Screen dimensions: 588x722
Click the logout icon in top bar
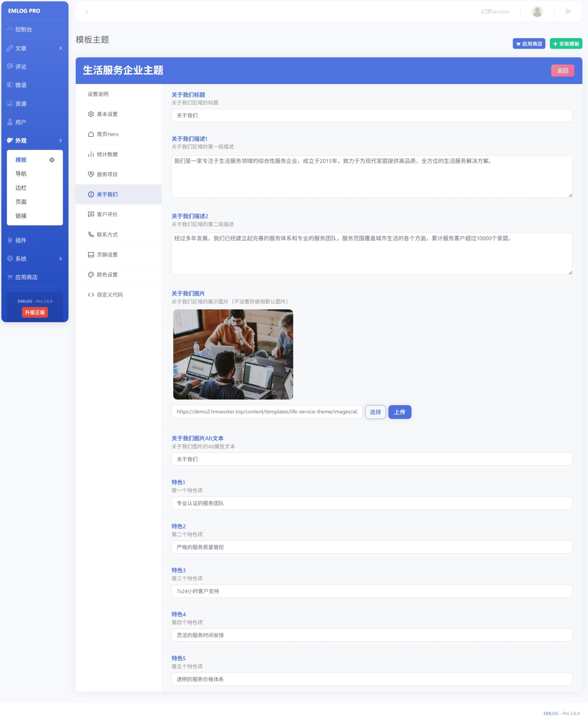tap(568, 11)
